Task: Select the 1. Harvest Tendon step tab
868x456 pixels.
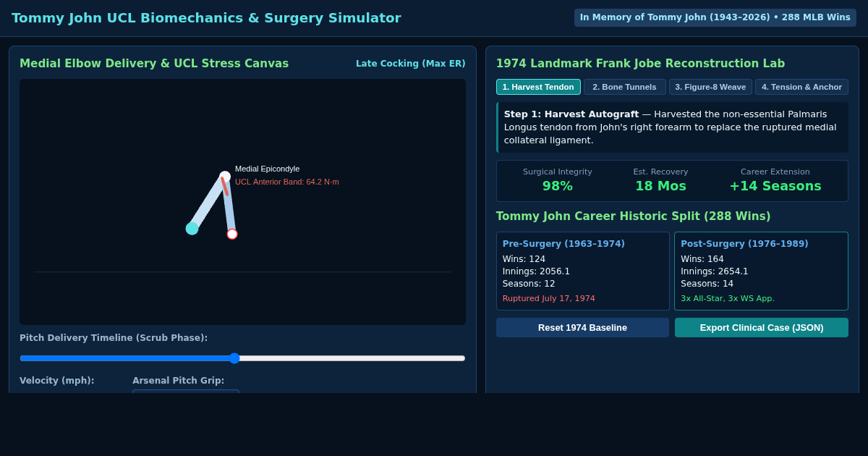Action: coord(538,87)
